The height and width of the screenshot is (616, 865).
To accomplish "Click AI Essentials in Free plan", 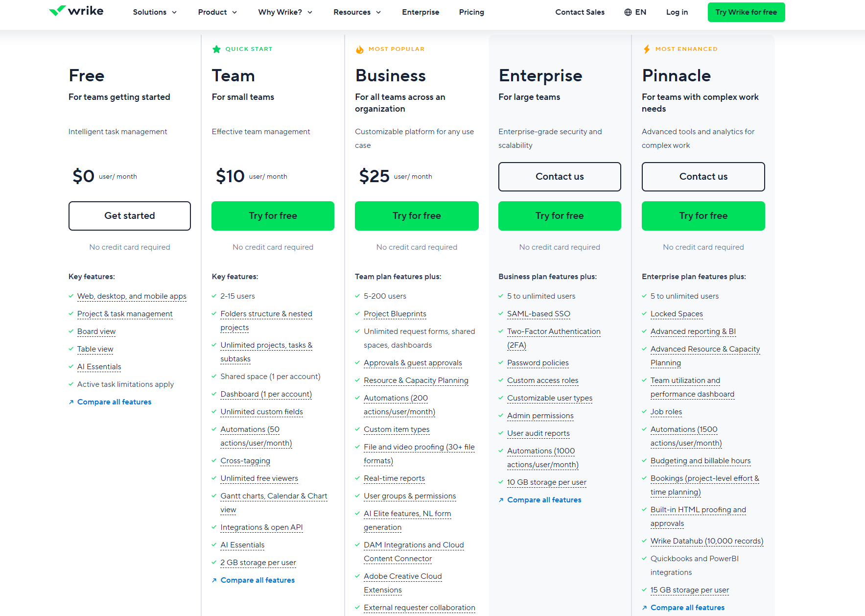I will point(99,367).
